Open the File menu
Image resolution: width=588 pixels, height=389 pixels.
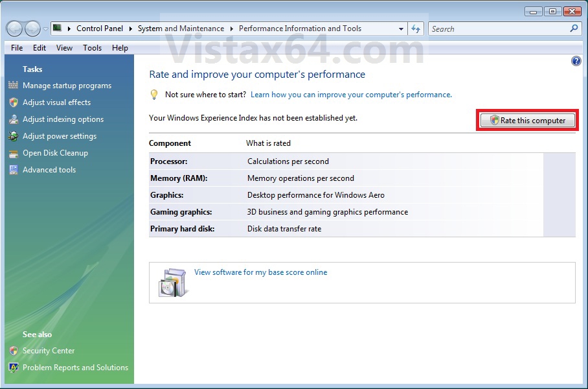(17, 48)
